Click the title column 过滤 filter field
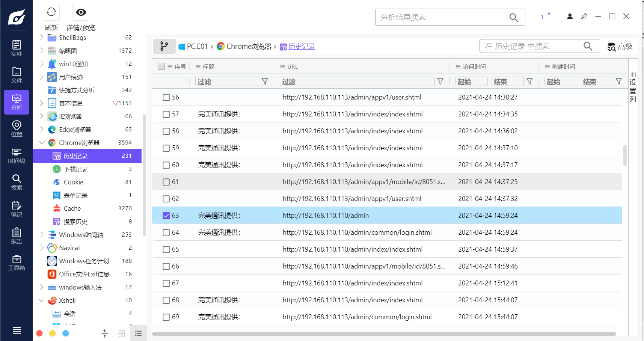The width and height of the screenshot is (644, 341). click(227, 81)
